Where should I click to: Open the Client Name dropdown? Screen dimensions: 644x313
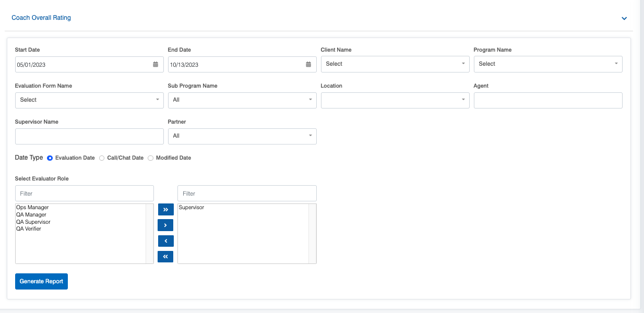point(395,64)
